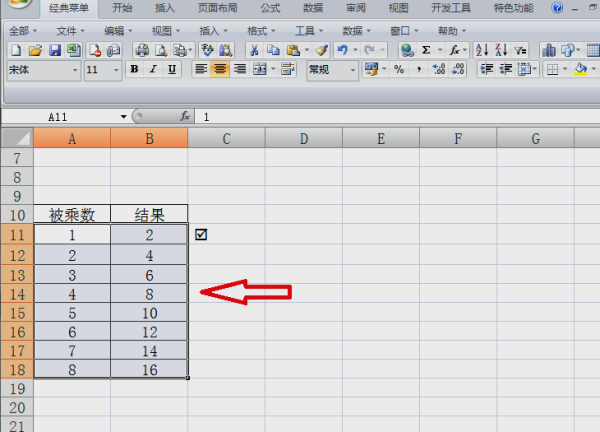Click the quick print printer icon
Image resolution: width=600 pixels, height=432 pixels.
(x=142, y=50)
